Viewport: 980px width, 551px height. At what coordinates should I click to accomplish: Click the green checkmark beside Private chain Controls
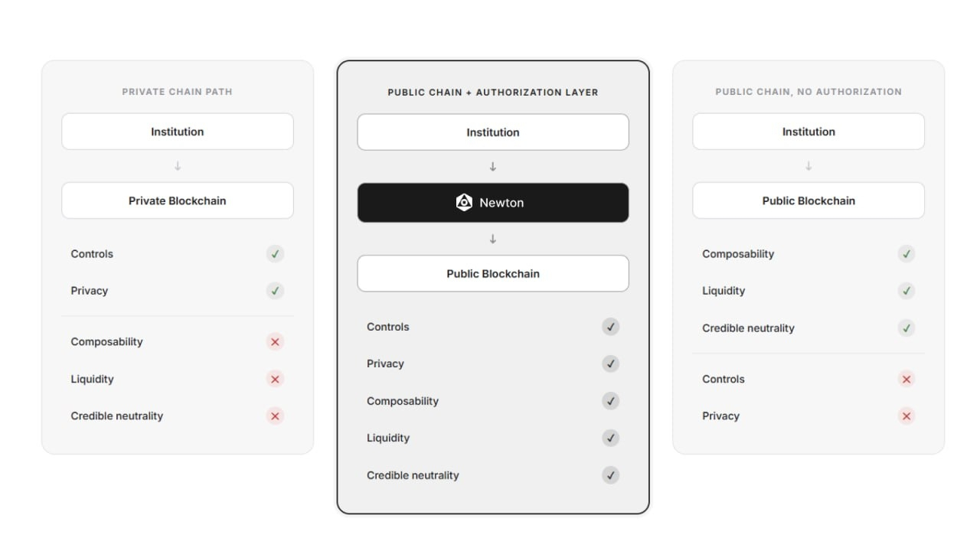pyautogui.click(x=275, y=254)
